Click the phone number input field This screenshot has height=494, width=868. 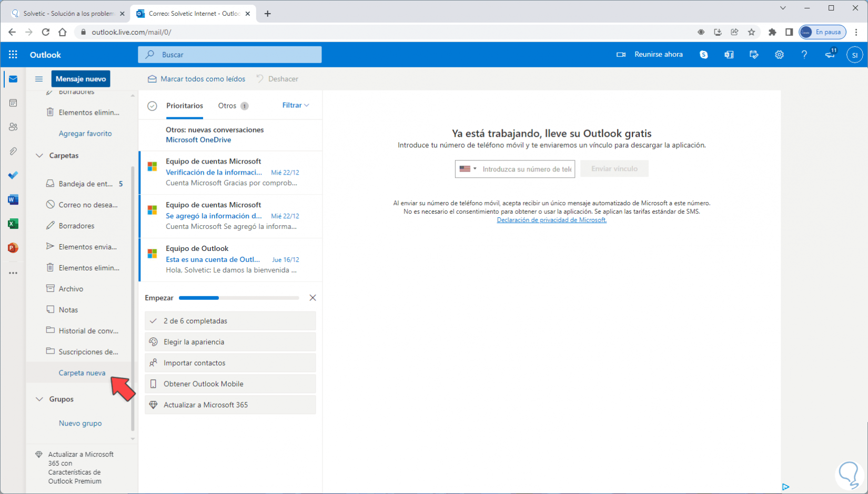coord(527,169)
